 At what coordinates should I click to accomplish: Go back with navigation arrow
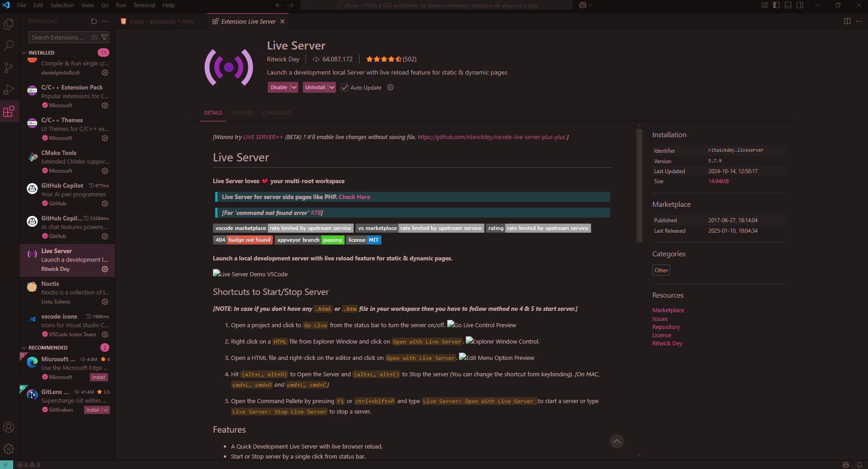tap(278, 5)
